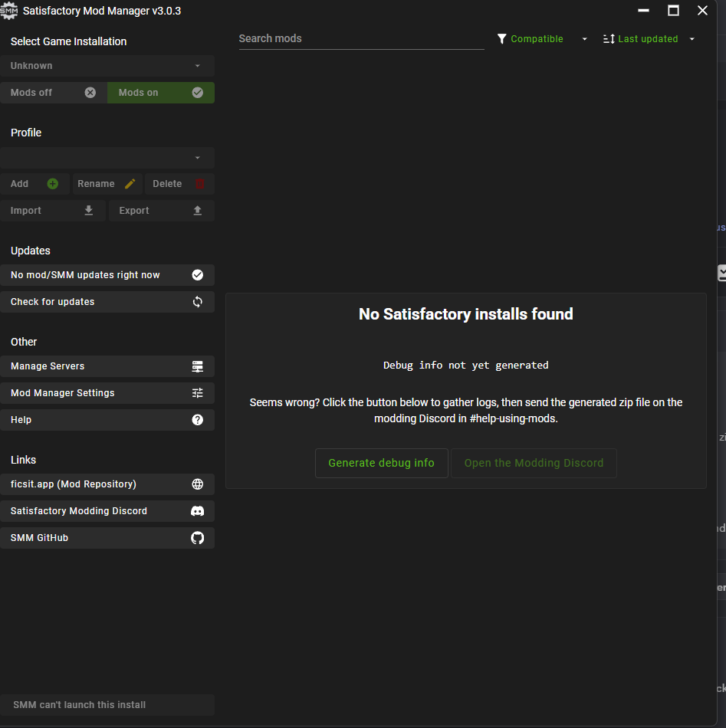Screen dimensions: 726x728
Task: Open the Compatible filter dropdown
Action: click(542, 39)
